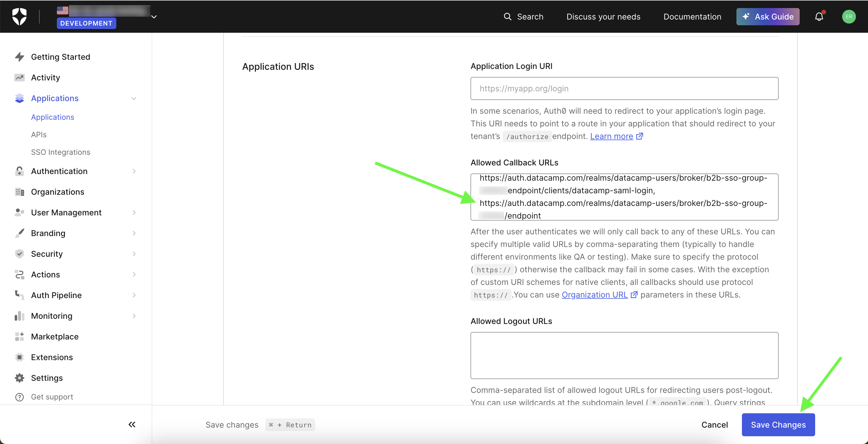Open the ER user avatar menu

(849, 16)
